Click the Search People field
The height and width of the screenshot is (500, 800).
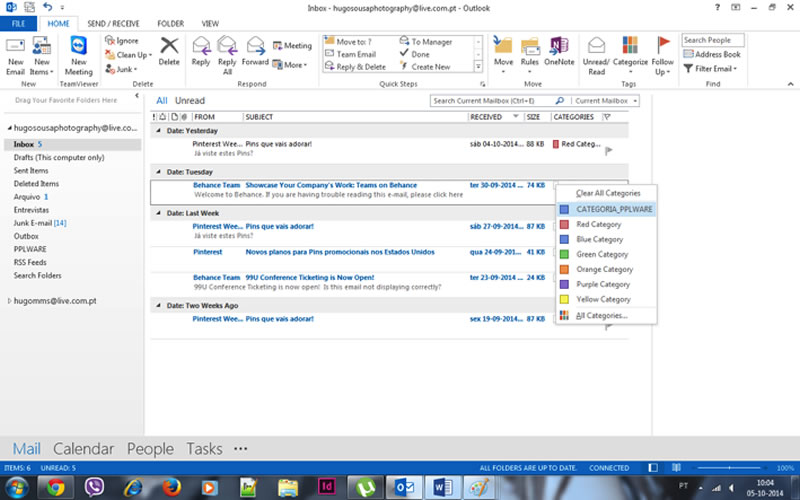click(x=713, y=40)
